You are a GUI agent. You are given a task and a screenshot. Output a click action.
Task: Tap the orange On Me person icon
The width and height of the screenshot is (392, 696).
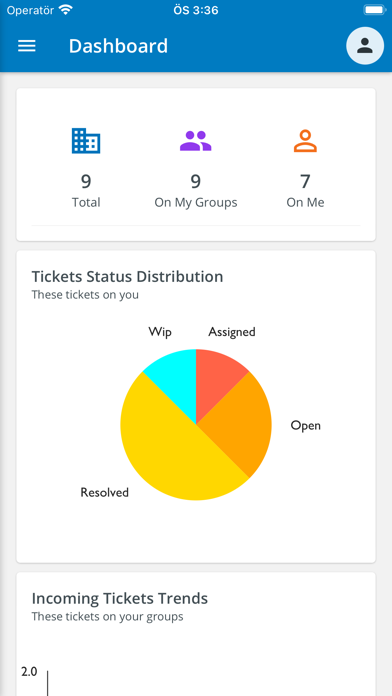pyautogui.click(x=305, y=141)
